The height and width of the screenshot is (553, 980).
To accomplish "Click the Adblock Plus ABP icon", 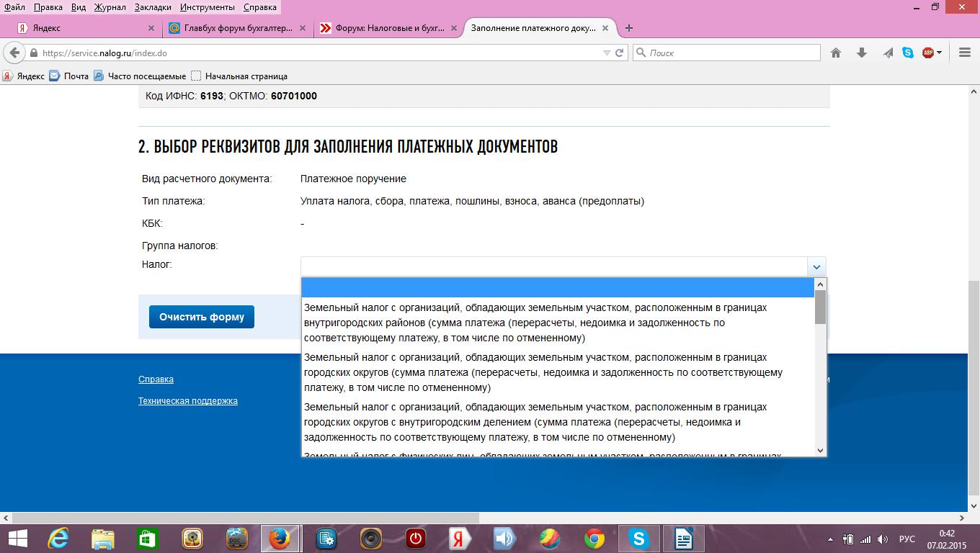I will 928,53.
